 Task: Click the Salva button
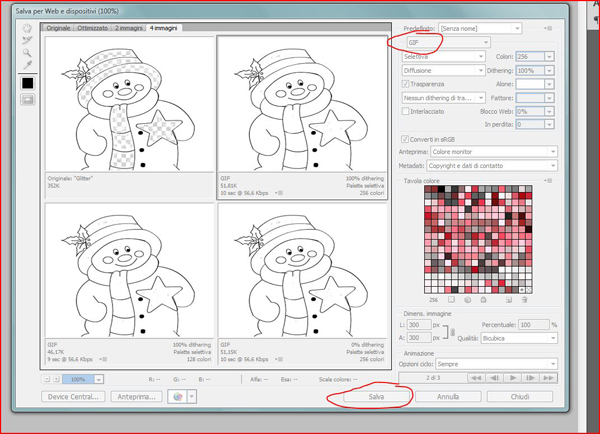pyautogui.click(x=376, y=397)
